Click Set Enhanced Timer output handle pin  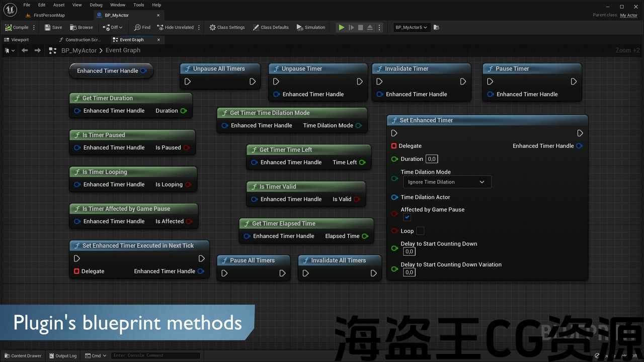580,146
